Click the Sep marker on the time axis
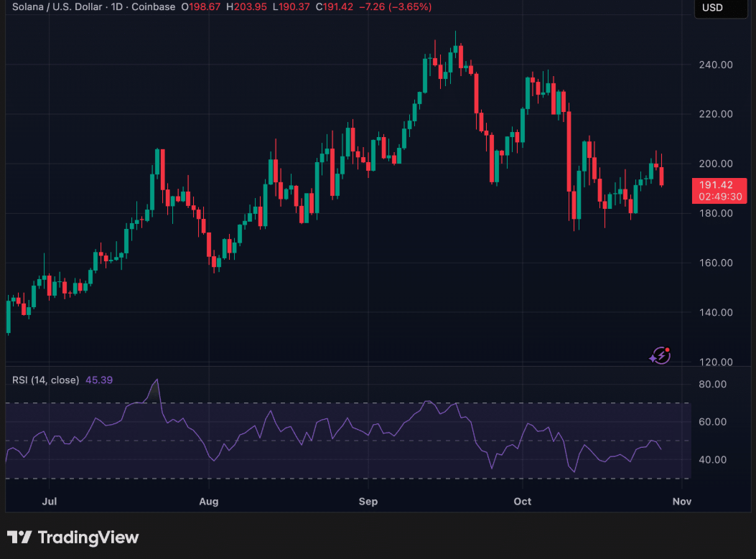The image size is (756, 559). pyautogui.click(x=368, y=501)
